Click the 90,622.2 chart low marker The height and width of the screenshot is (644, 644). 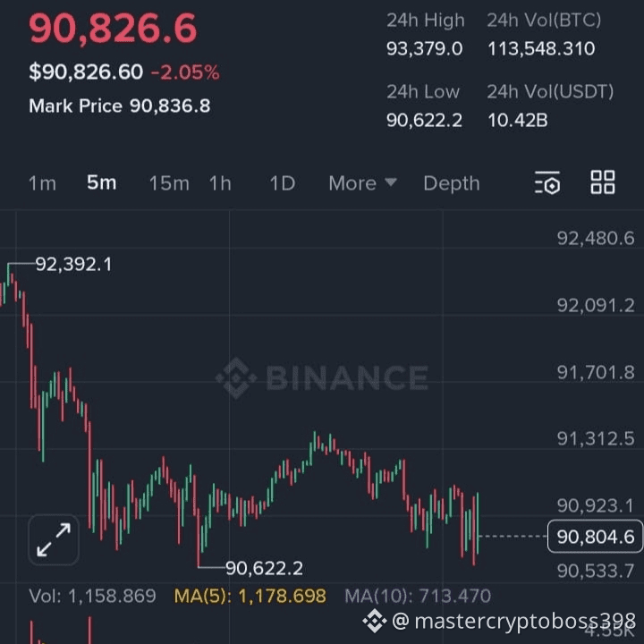tap(264, 568)
